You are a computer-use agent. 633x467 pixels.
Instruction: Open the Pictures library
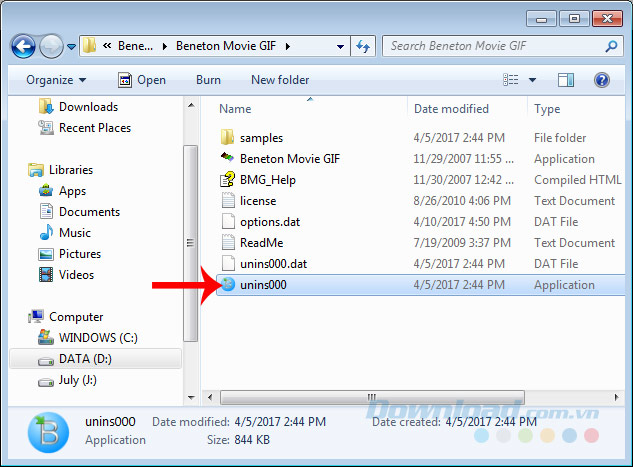pos(69,254)
